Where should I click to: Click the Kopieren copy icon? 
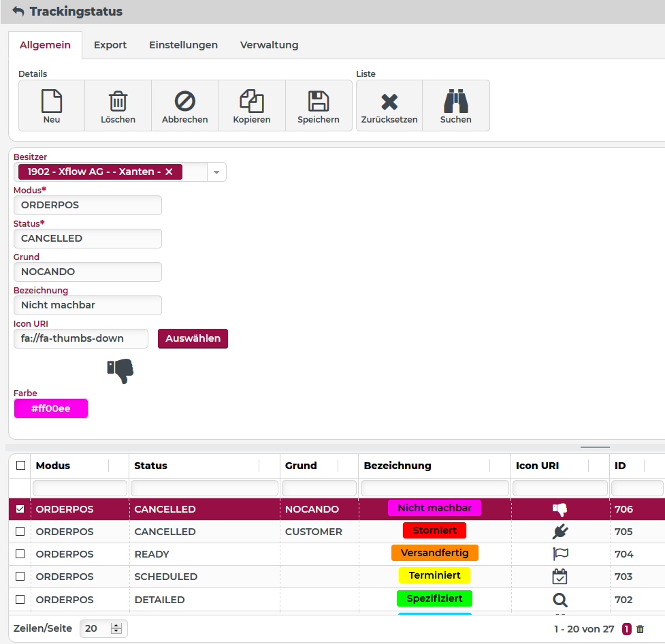coord(252,101)
